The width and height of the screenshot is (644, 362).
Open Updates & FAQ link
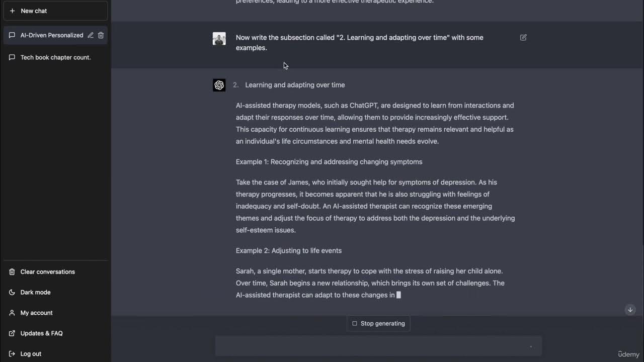[x=41, y=333]
